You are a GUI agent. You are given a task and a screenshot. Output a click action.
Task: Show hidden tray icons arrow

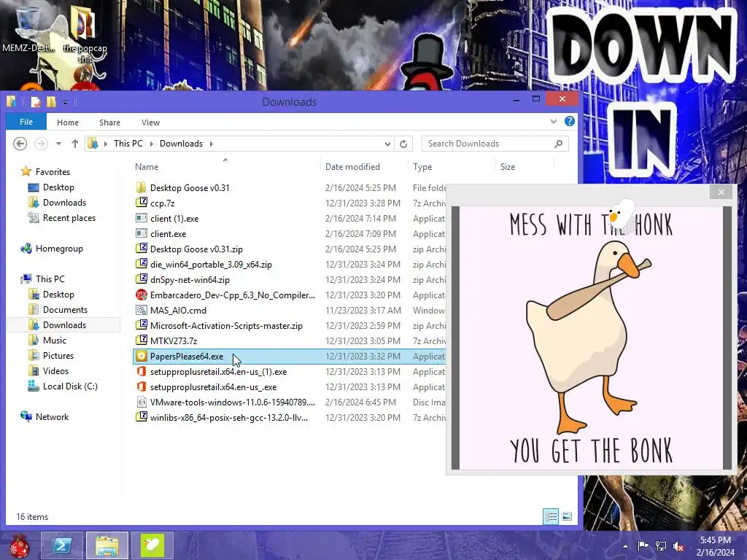point(625,546)
